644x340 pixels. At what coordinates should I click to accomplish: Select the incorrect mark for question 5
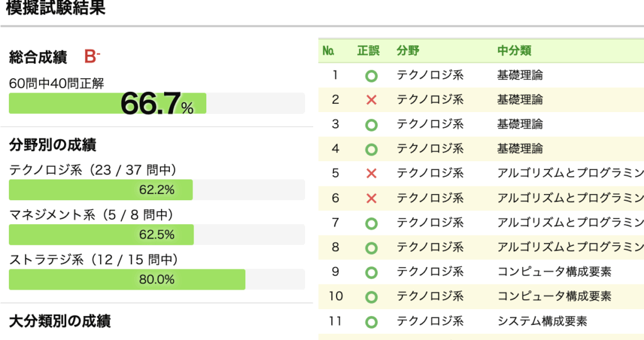(371, 174)
